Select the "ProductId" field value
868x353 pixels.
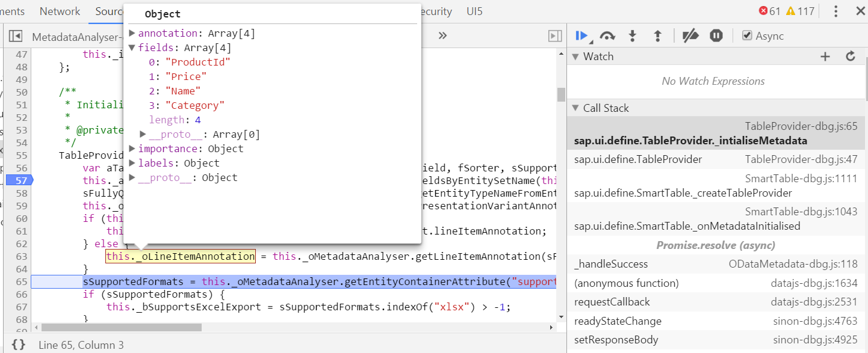198,62
